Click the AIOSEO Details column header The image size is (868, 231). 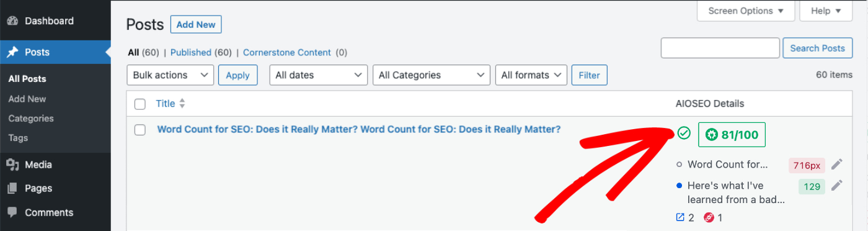click(x=709, y=104)
